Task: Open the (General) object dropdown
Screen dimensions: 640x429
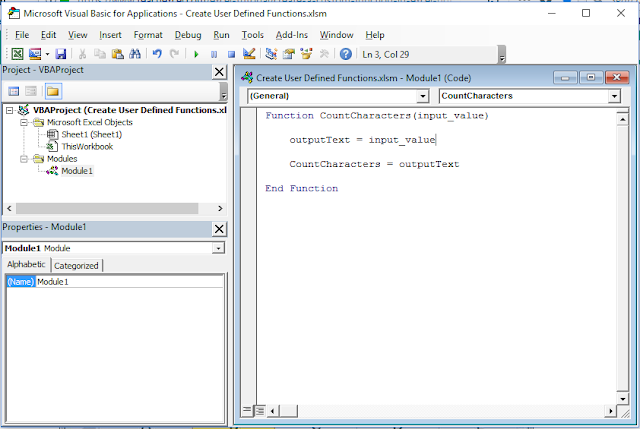Action: tap(423, 96)
